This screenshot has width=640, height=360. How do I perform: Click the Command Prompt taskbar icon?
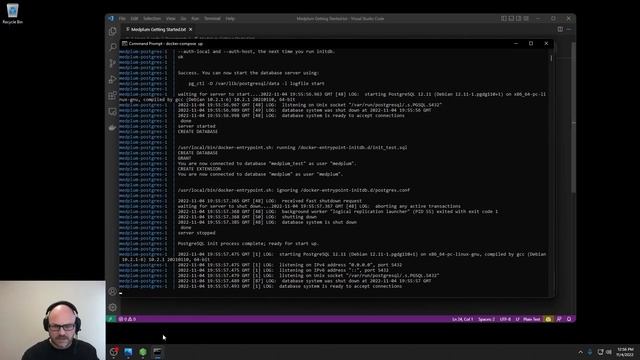[x=158, y=352]
